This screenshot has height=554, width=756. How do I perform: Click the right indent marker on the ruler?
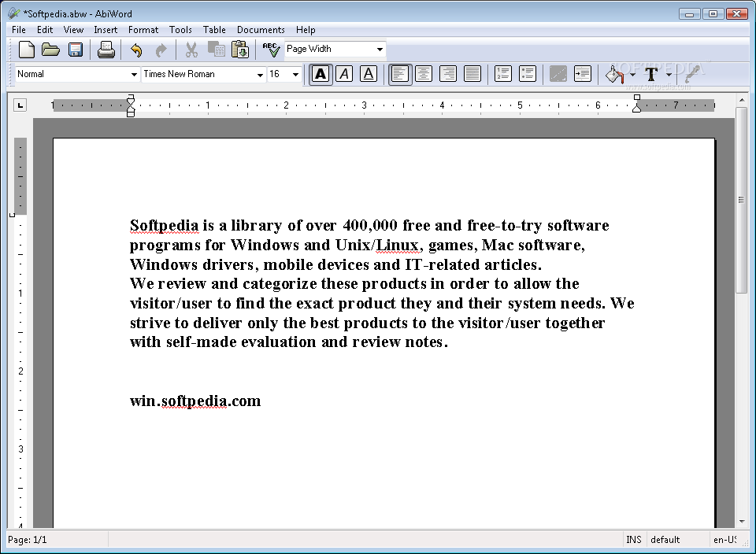coord(636,108)
